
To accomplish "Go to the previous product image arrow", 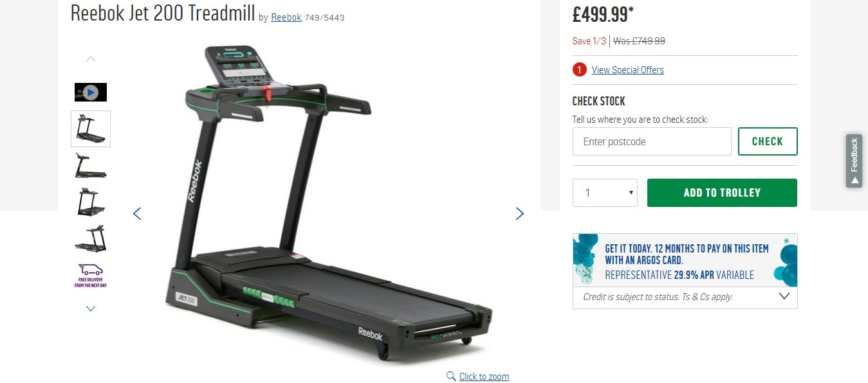I will [x=137, y=213].
